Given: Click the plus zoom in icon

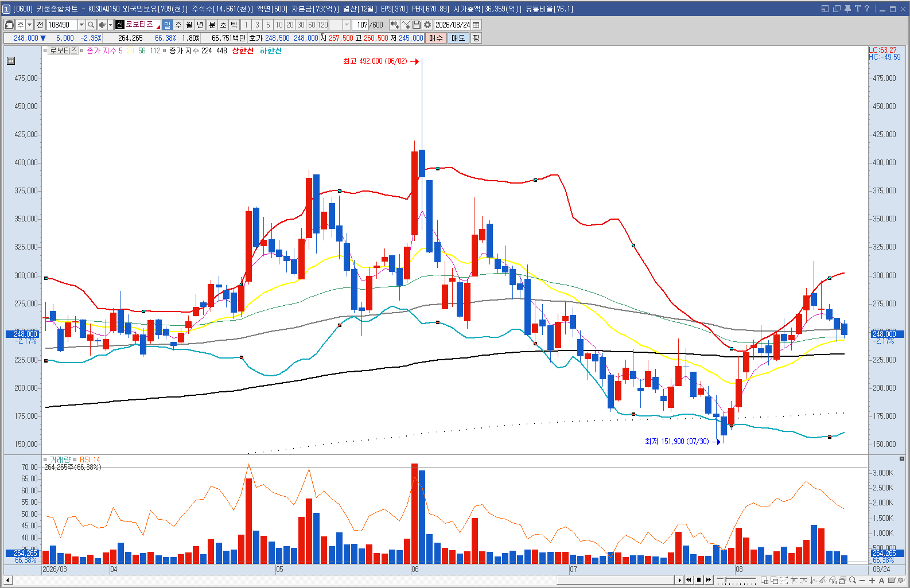Looking at the screenshot, I should tap(872, 580).
